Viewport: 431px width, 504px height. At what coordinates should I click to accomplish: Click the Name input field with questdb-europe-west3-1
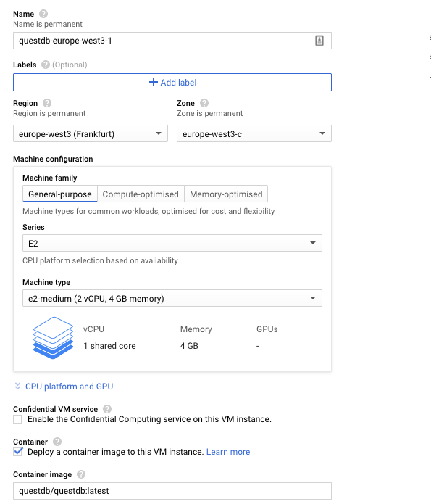[172, 41]
